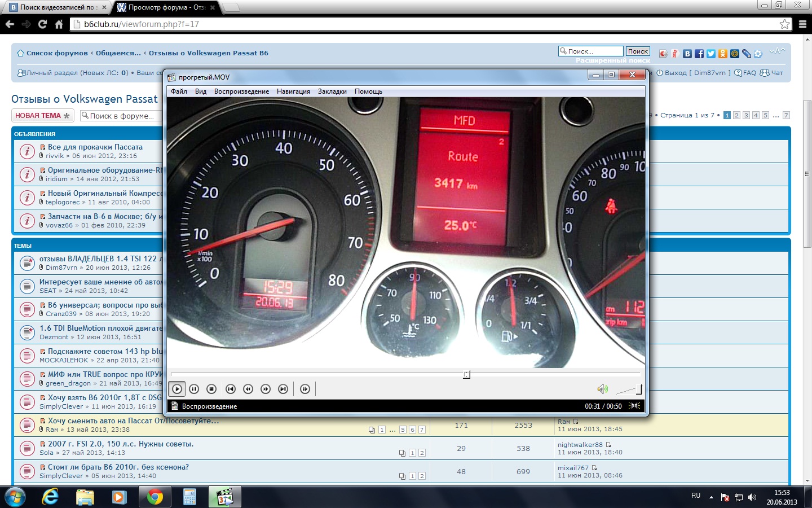Screen dimensions: 812x508
Task: Click the НОВАЯ ТЕМА button
Action: (x=42, y=116)
